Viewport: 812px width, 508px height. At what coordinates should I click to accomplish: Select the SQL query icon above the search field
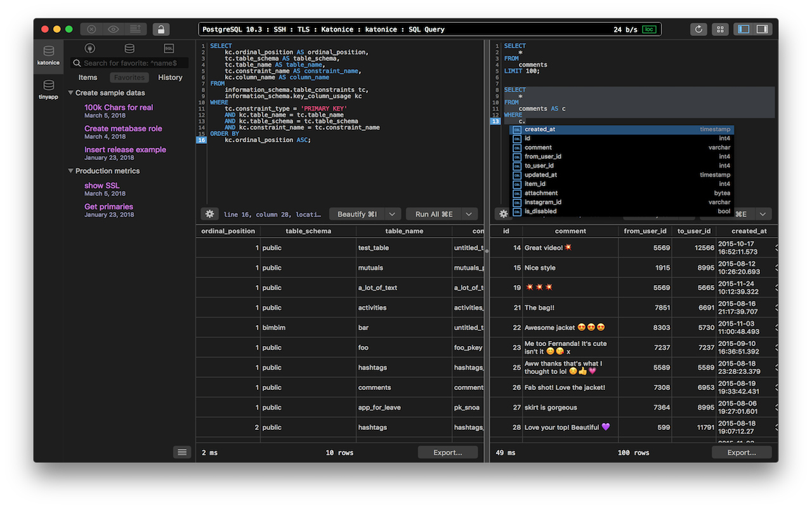click(x=168, y=48)
